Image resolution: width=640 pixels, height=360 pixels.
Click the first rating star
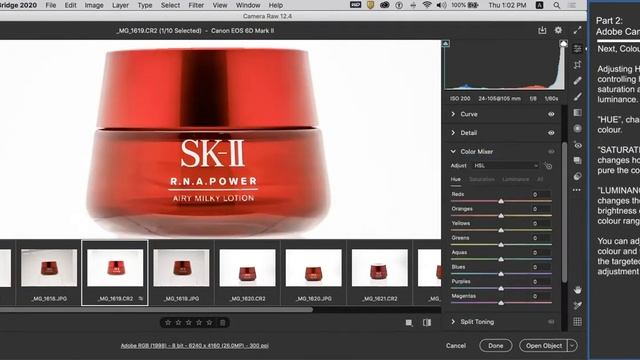click(168, 323)
